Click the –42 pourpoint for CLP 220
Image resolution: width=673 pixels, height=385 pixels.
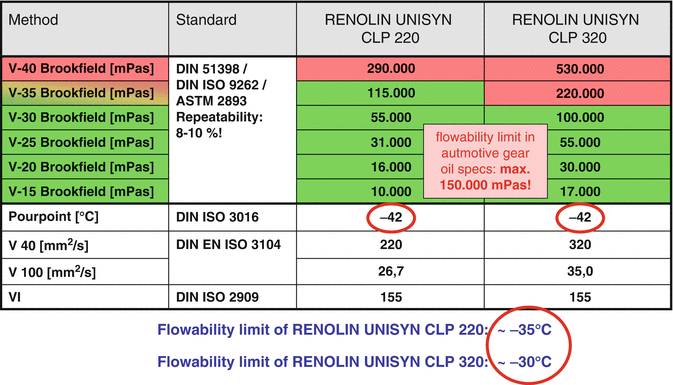coord(391,217)
